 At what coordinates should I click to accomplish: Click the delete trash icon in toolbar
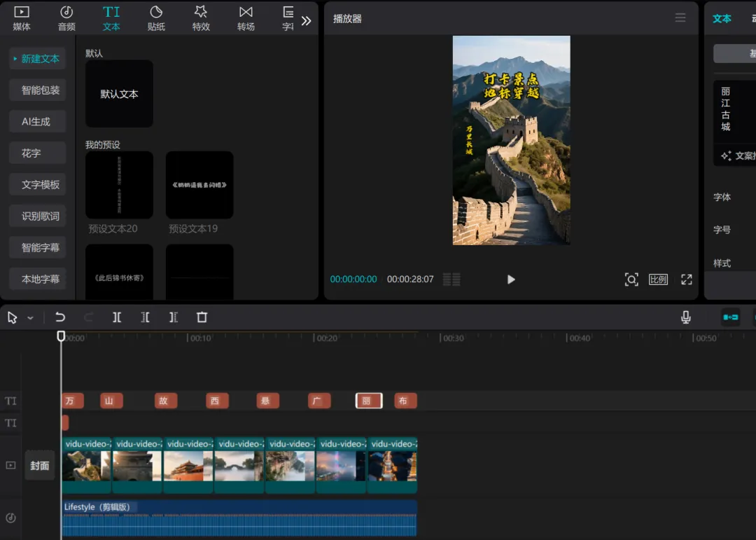[202, 317]
